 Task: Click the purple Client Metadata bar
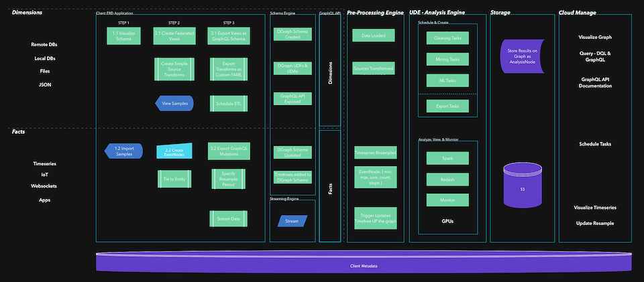tap(364, 263)
